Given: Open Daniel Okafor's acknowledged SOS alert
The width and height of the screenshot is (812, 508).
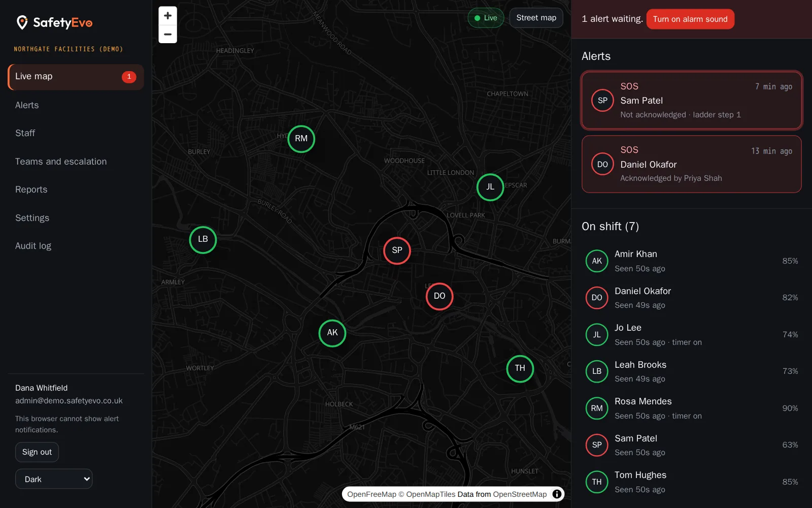Looking at the screenshot, I should 692,164.
